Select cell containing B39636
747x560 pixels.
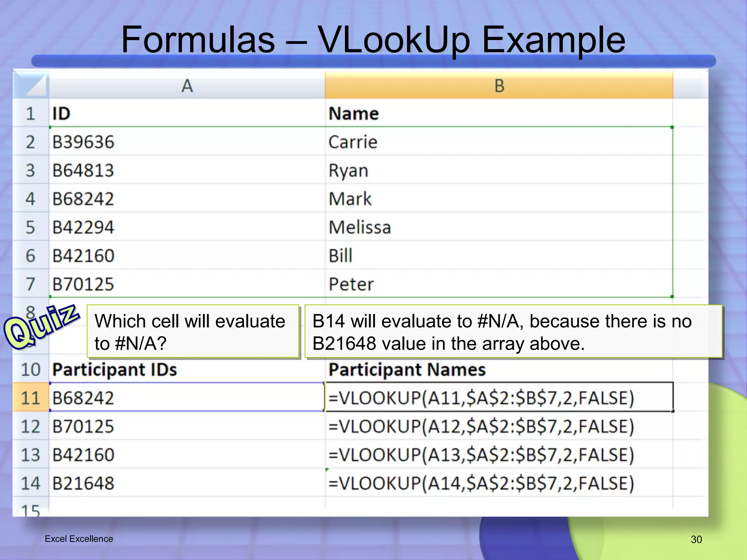[x=187, y=141]
